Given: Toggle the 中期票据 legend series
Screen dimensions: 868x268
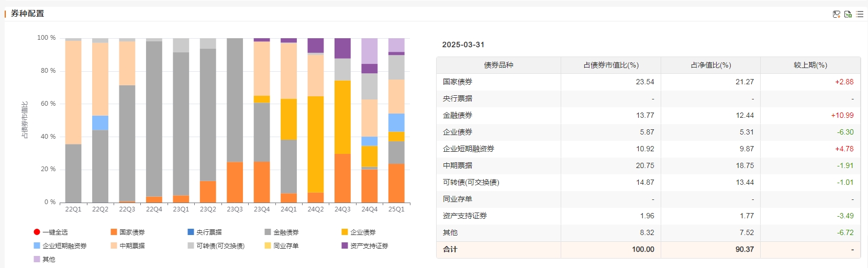Looking at the screenshot, I should pyautogui.click(x=128, y=245).
